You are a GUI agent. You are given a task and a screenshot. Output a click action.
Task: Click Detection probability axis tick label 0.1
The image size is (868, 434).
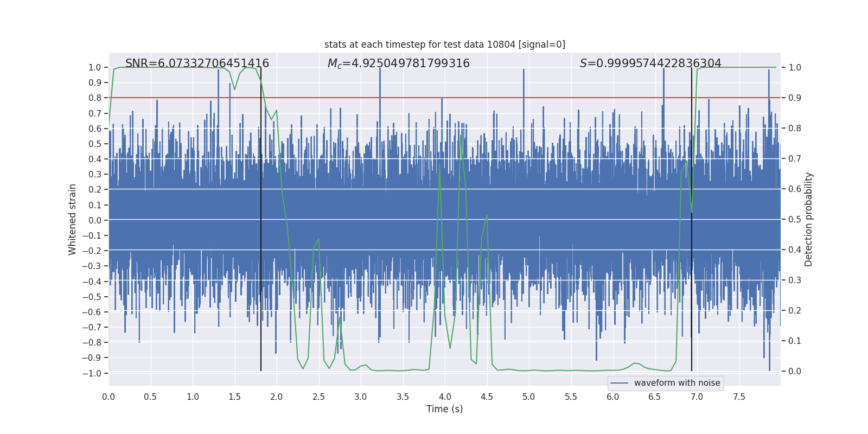tap(795, 341)
